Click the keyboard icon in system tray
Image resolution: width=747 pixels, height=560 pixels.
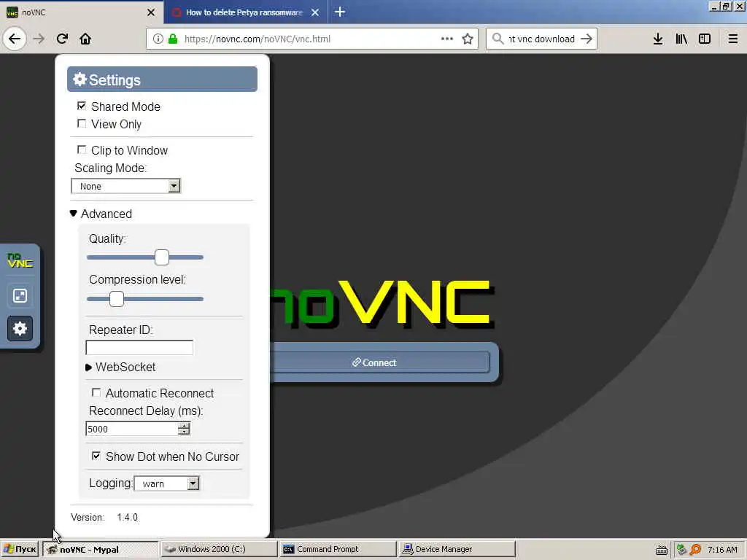click(x=661, y=550)
